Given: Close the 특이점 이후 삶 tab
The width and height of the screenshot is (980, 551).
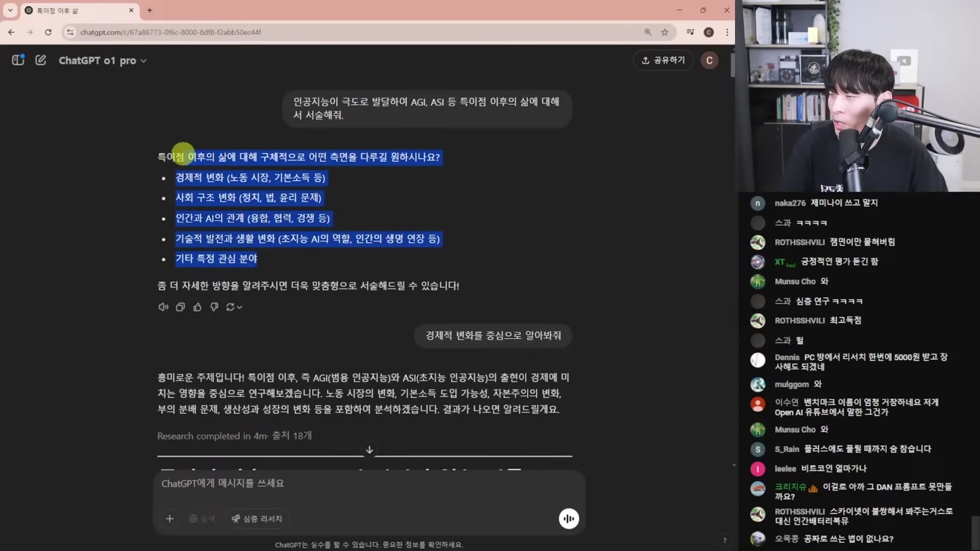Looking at the screenshot, I should pos(131,10).
